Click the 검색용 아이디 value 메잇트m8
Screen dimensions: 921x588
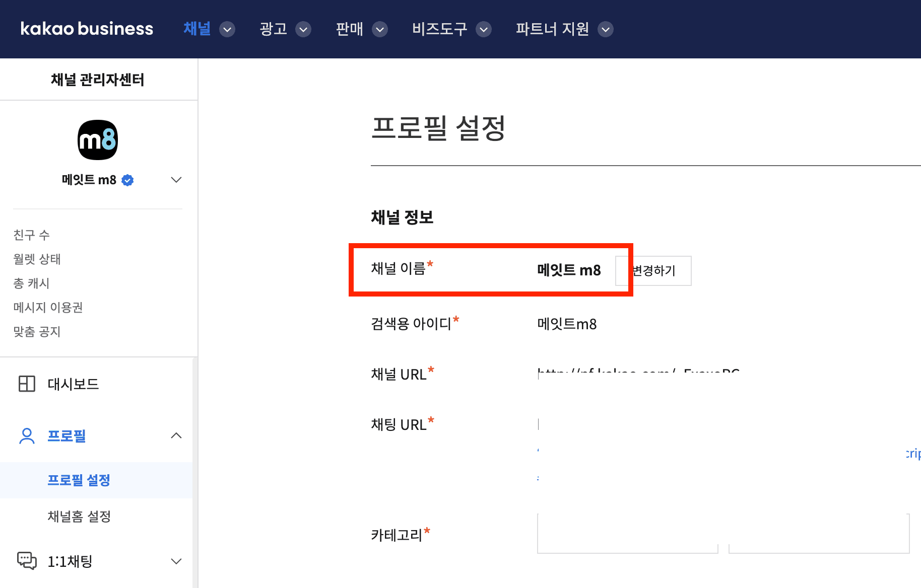pyautogui.click(x=567, y=324)
